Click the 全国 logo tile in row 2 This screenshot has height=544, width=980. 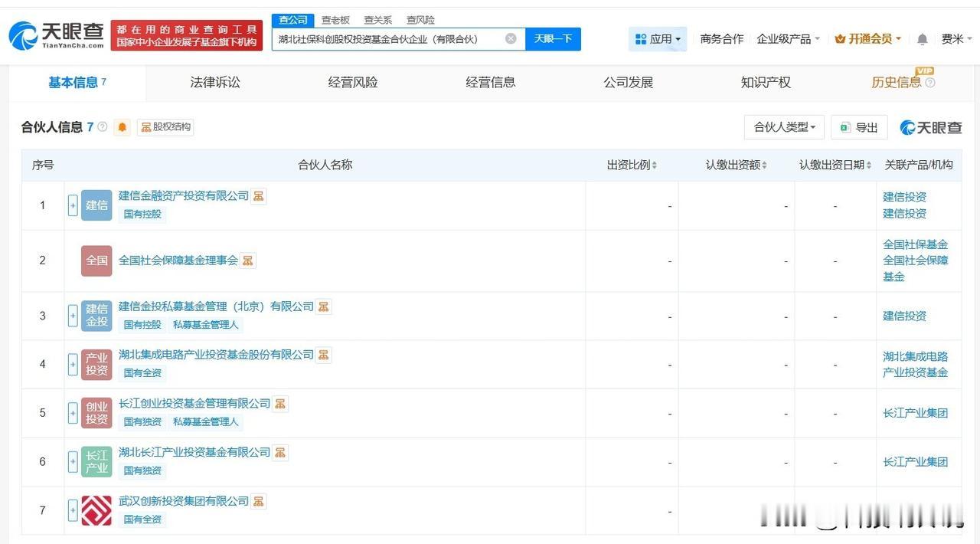96,261
